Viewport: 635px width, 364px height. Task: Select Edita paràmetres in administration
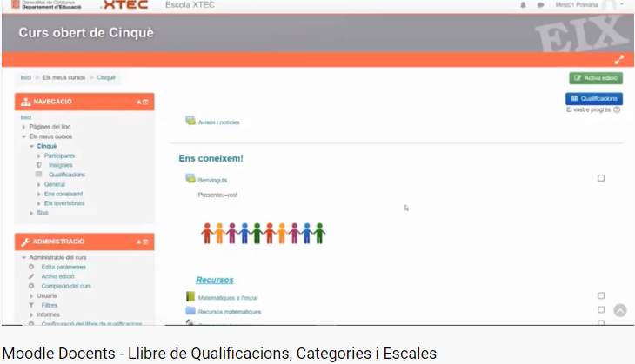tap(63, 267)
